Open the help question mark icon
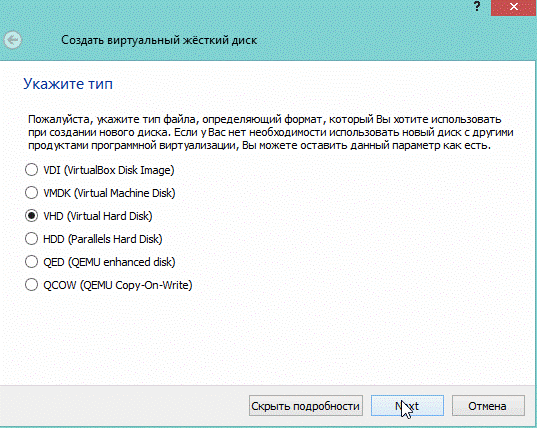The height and width of the screenshot is (428, 537). tap(477, 7)
